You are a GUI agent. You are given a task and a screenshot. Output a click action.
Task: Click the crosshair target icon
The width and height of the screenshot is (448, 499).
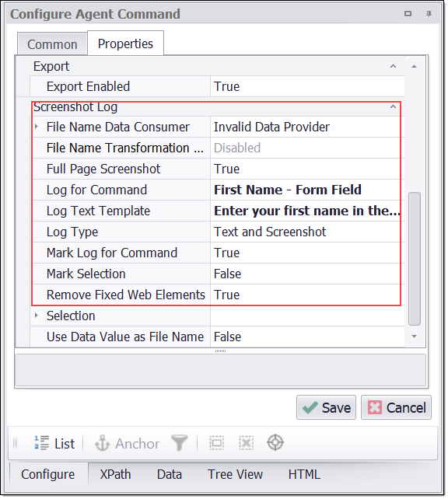tap(275, 443)
